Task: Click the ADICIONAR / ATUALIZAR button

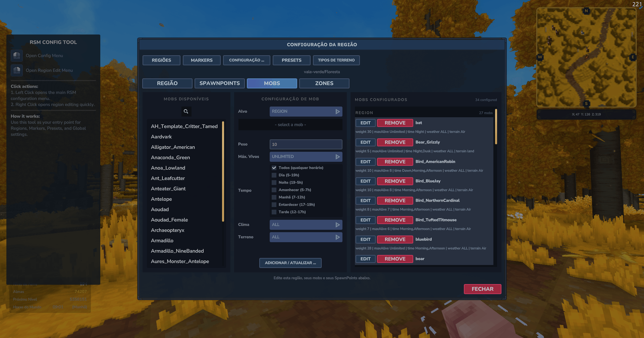Action: click(290, 263)
